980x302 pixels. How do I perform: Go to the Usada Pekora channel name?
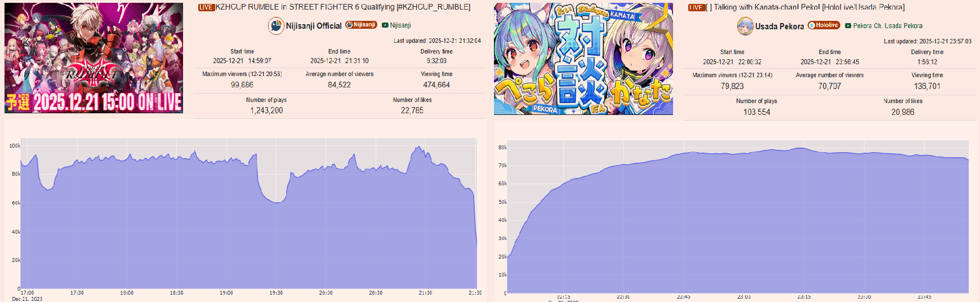[x=779, y=26]
